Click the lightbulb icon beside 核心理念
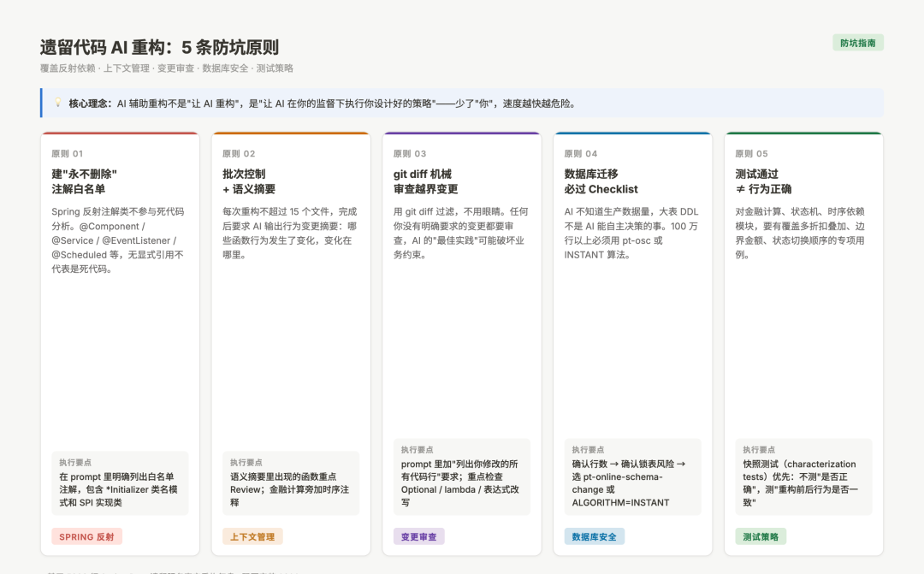Screen dimensions: 924x574 (58, 103)
